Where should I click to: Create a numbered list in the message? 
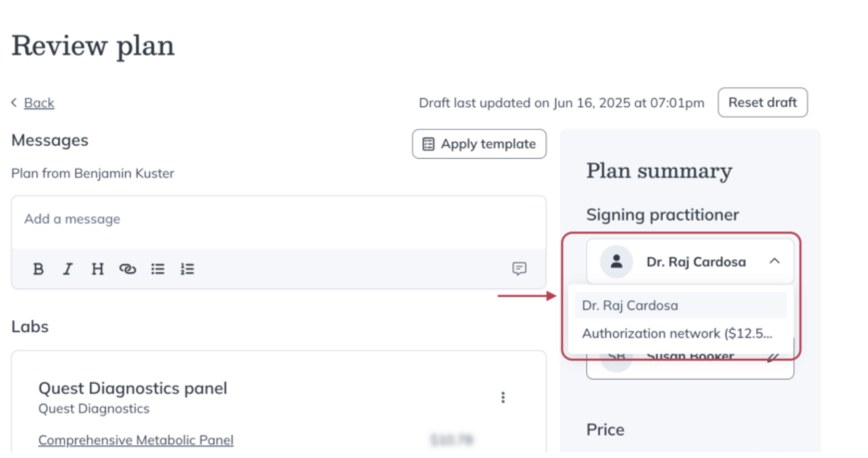[187, 269]
